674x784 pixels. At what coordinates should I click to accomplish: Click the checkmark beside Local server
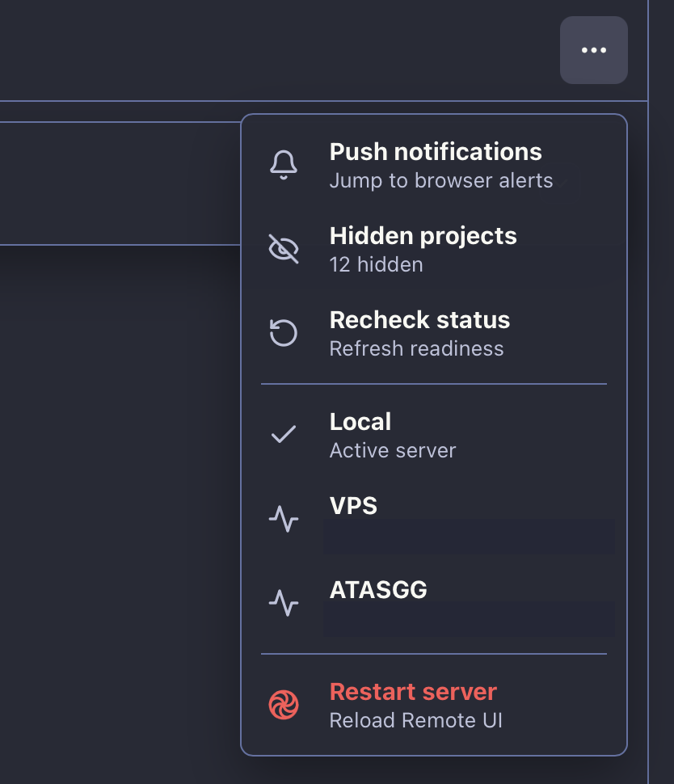(x=284, y=435)
